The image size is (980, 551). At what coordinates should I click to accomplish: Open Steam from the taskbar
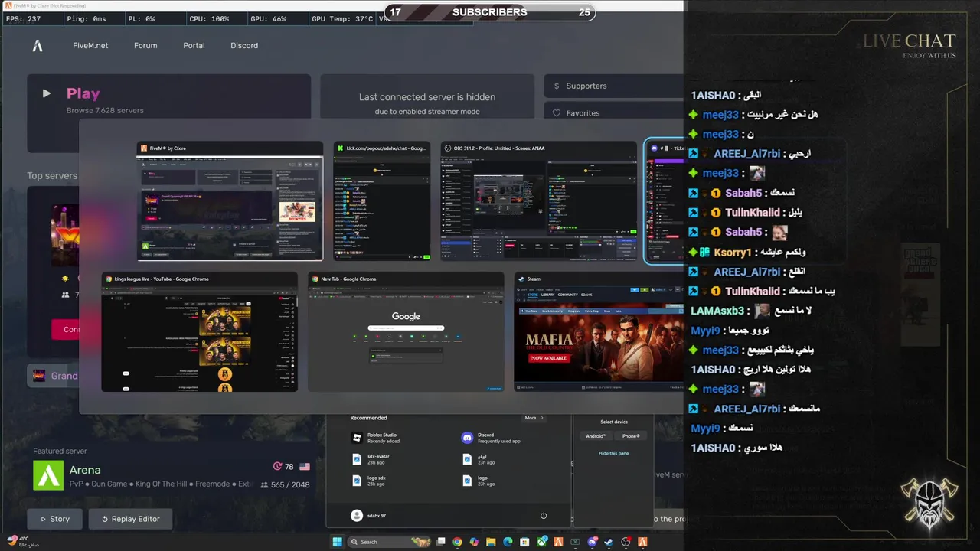[x=609, y=542]
